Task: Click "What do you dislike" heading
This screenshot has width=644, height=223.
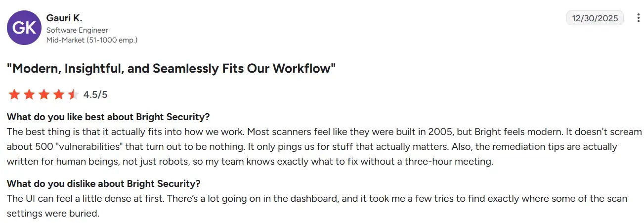Action: (103, 183)
